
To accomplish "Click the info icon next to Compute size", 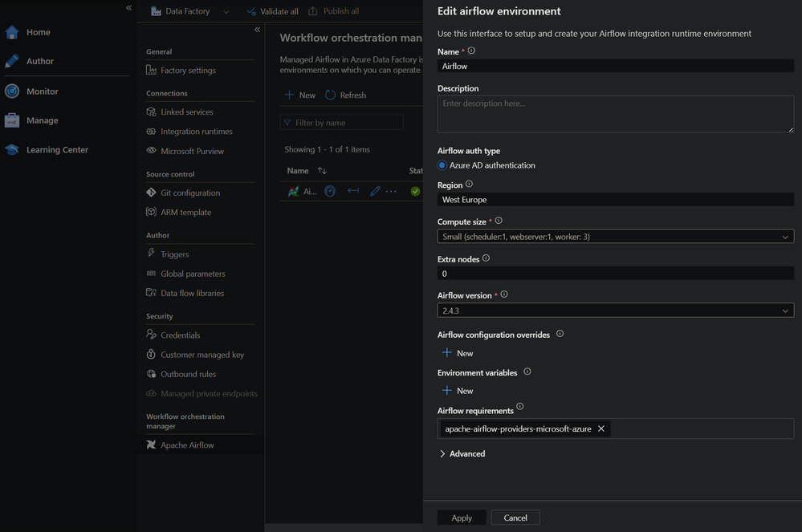I will pos(499,221).
